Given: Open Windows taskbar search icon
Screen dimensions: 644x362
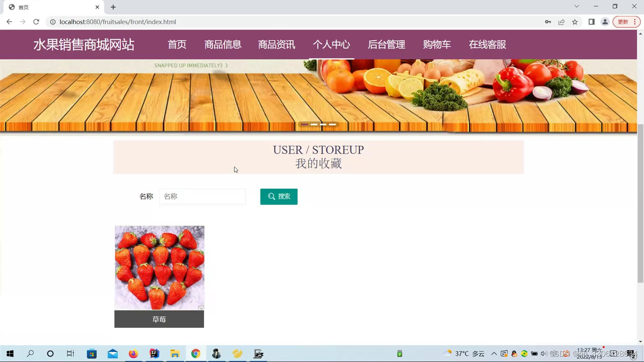Looking at the screenshot, I should [x=30, y=354].
